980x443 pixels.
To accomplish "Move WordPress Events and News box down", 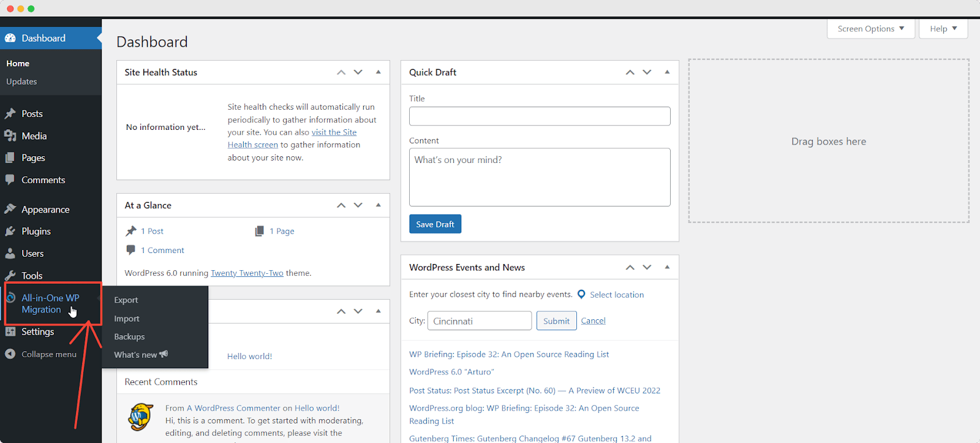I will (647, 267).
